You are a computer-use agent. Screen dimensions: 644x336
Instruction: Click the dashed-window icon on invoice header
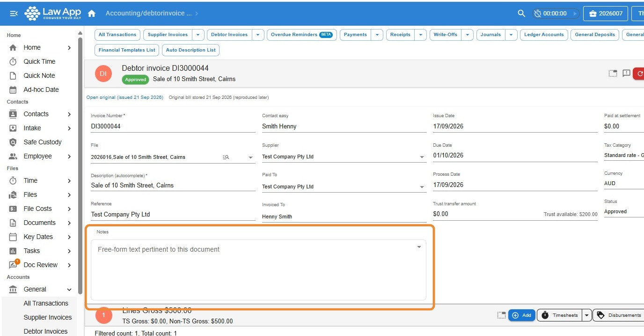[x=613, y=74]
